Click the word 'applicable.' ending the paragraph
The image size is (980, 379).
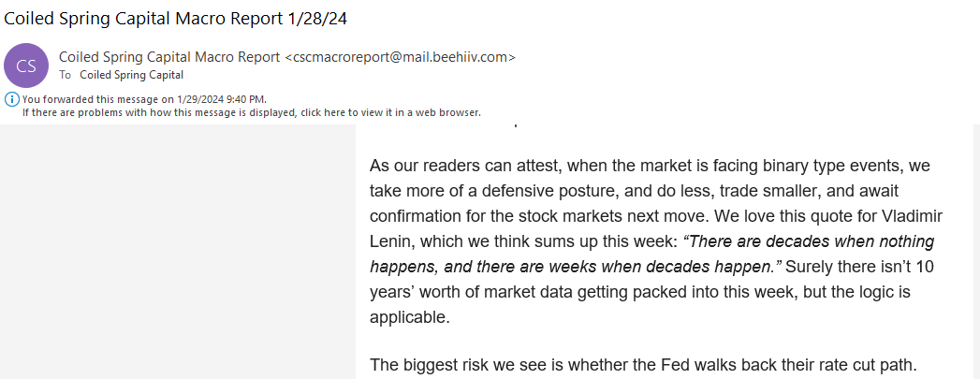pos(409,316)
